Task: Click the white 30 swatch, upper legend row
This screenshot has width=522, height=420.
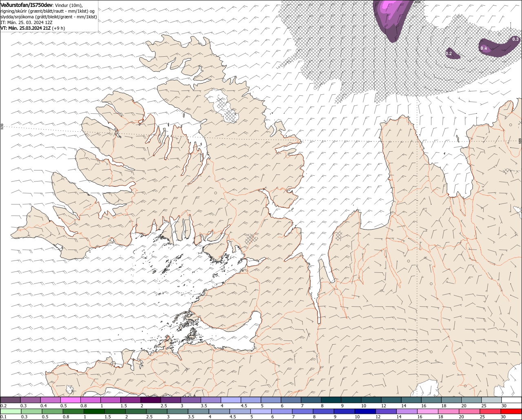Action: tap(511, 400)
